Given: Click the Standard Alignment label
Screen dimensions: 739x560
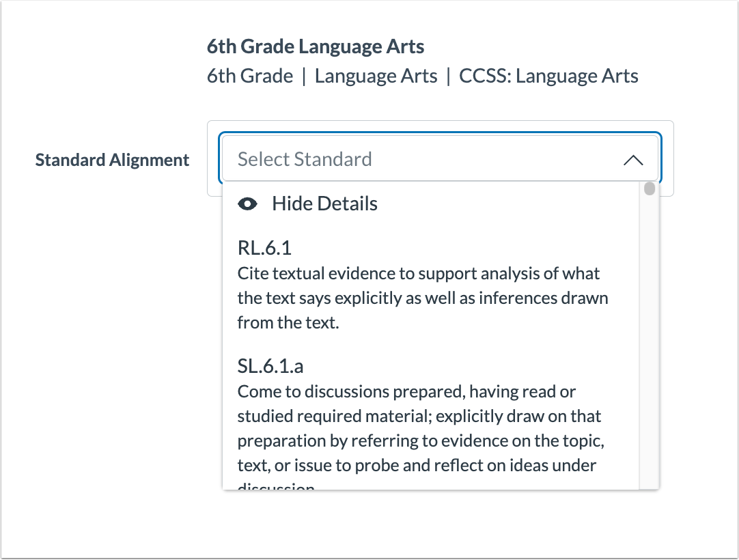Looking at the screenshot, I should pyautogui.click(x=112, y=159).
